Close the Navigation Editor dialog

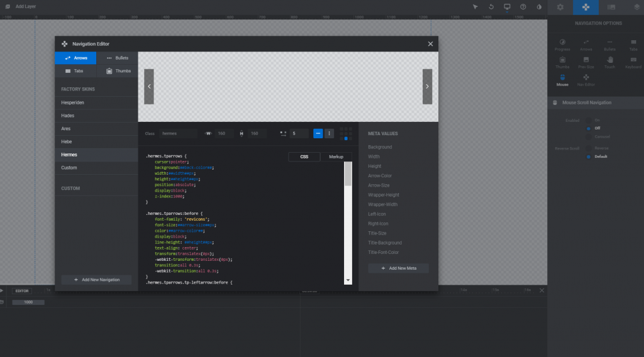[430, 44]
